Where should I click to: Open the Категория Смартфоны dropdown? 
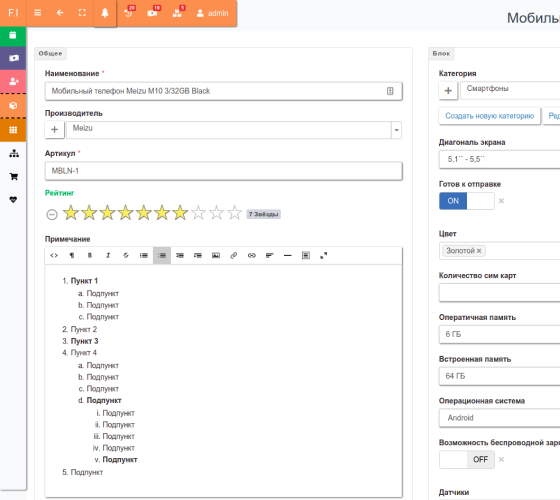pyautogui.click(x=510, y=90)
